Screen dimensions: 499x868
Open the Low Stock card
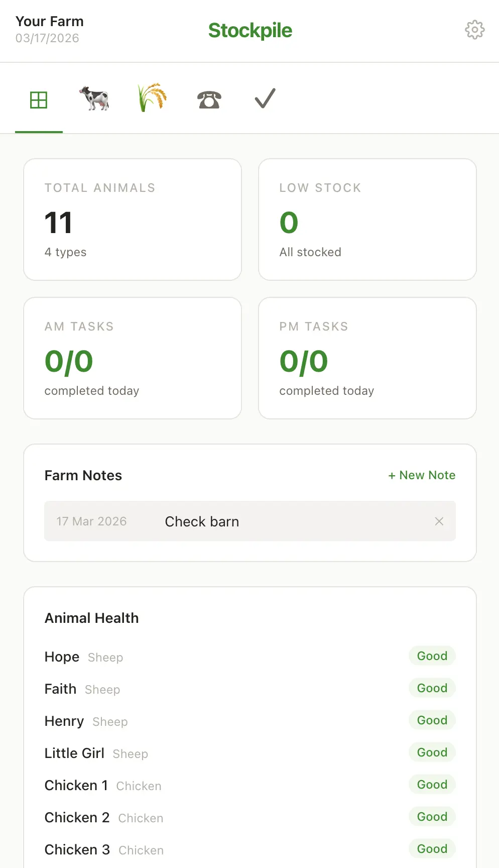point(367,220)
